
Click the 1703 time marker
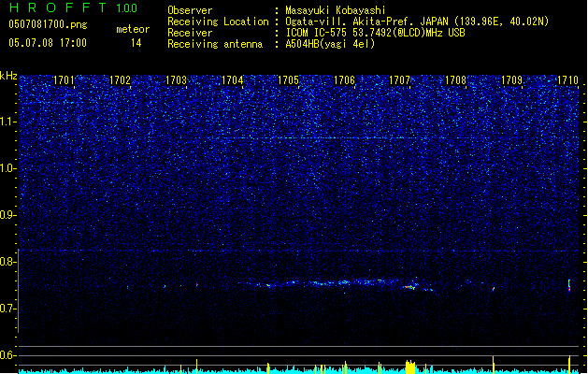coord(176,80)
